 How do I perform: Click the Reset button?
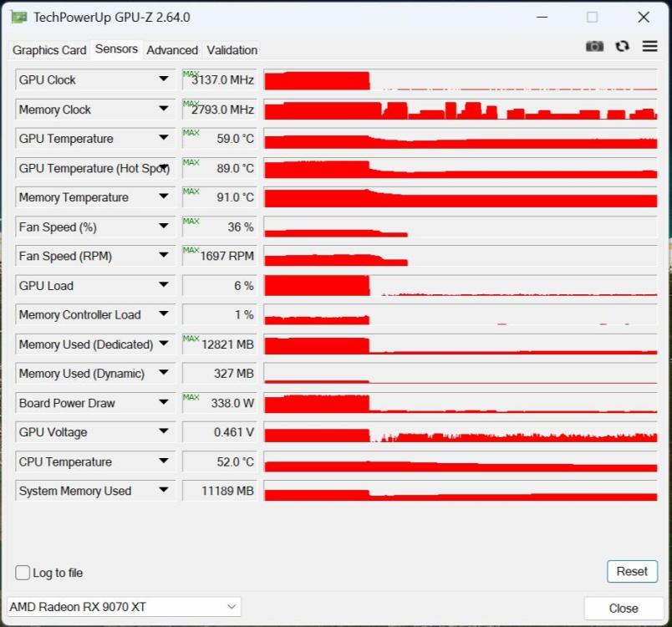pos(632,571)
